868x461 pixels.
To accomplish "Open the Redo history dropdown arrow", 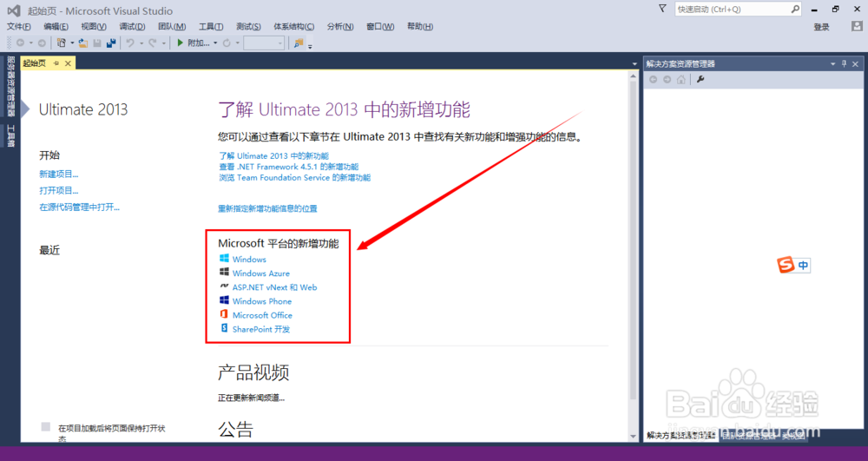I will pyautogui.click(x=163, y=43).
